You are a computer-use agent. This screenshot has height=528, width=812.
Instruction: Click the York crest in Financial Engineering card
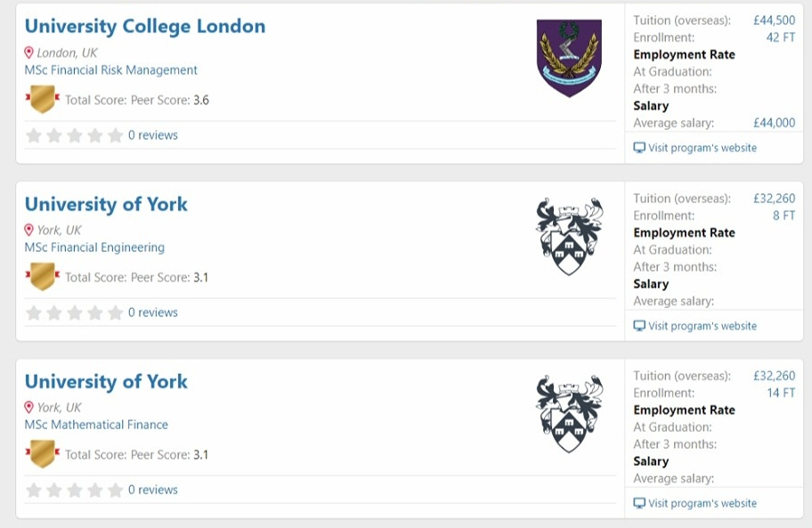[x=569, y=236]
